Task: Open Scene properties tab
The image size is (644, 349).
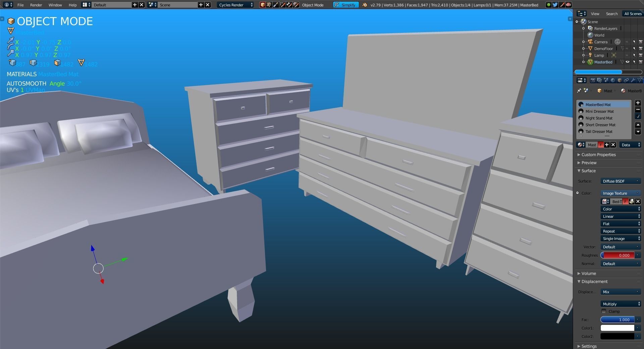Action: [x=606, y=80]
